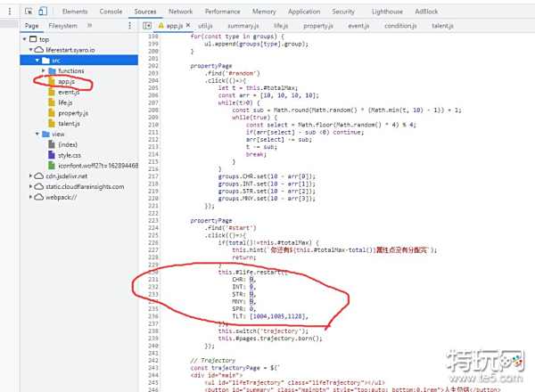The height and width of the screenshot is (392, 535).
Task: Collapse the view folder arrow
Action: (37, 134)
